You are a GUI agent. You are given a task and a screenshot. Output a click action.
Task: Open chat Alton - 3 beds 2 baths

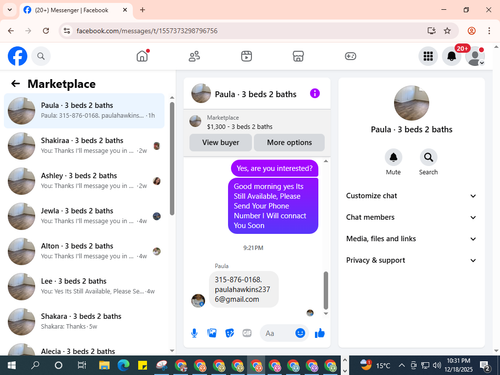pos(84,251)
